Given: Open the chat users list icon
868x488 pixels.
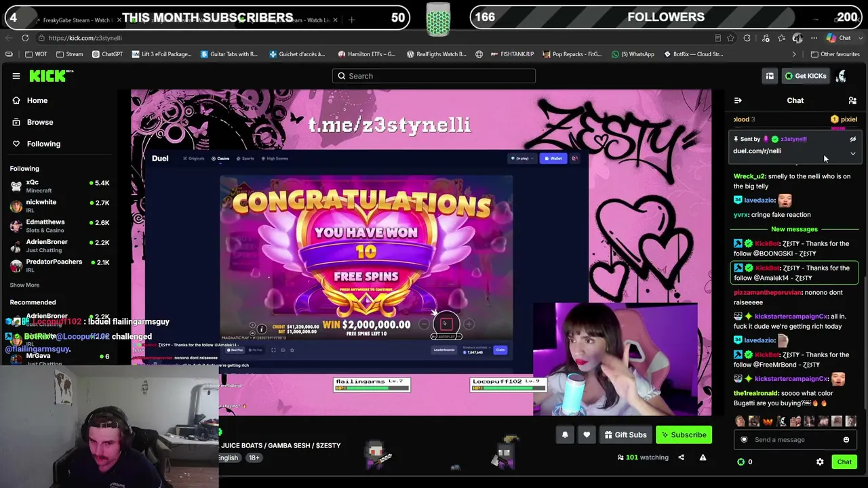Looking at the screenshot, I should 852,100.
